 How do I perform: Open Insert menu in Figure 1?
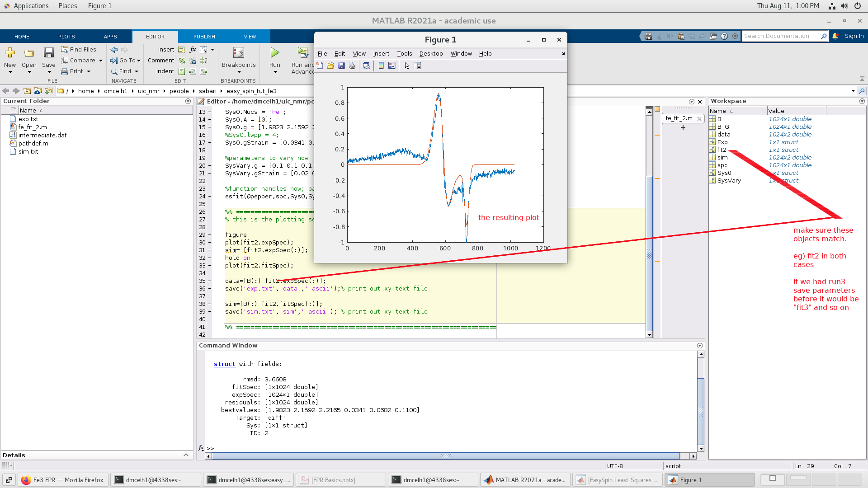point(381,54)
